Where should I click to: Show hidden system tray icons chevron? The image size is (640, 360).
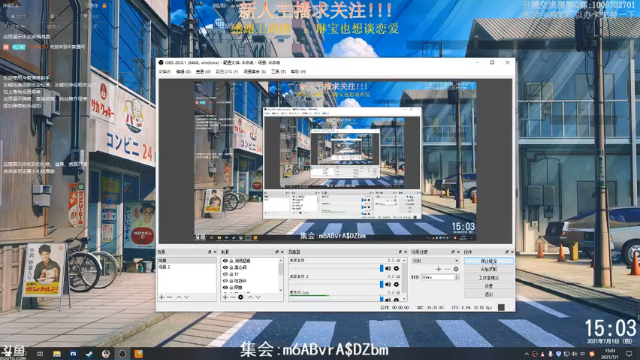coord(526,354)
